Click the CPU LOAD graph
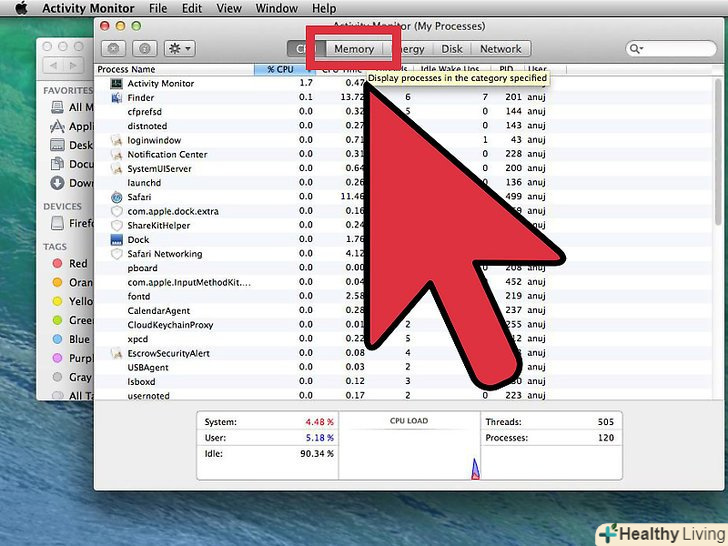Image resolution: width=728 pixels, height=546 pixels. (409, 446)
